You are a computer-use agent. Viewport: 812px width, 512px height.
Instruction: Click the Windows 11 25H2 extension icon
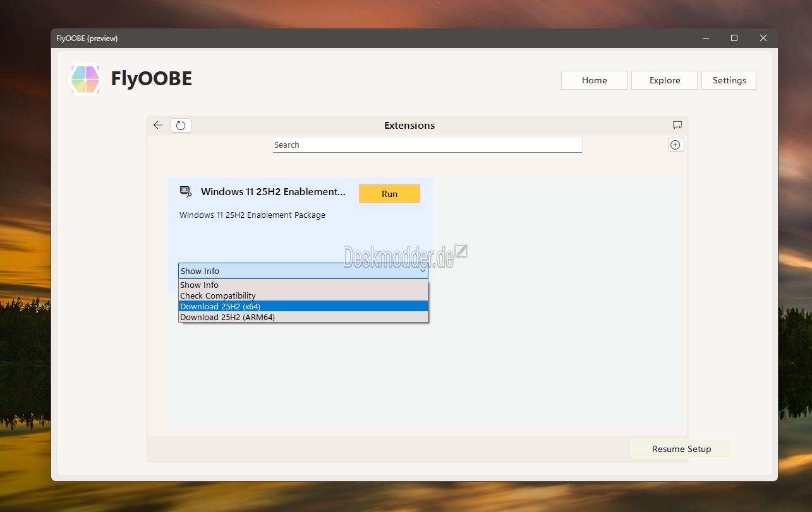(x=186, y=191)
